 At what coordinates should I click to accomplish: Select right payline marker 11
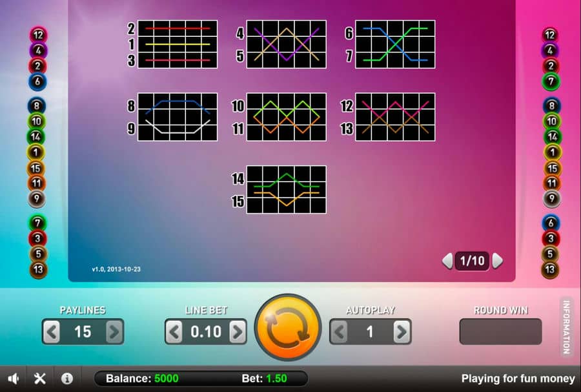(552, 183)
